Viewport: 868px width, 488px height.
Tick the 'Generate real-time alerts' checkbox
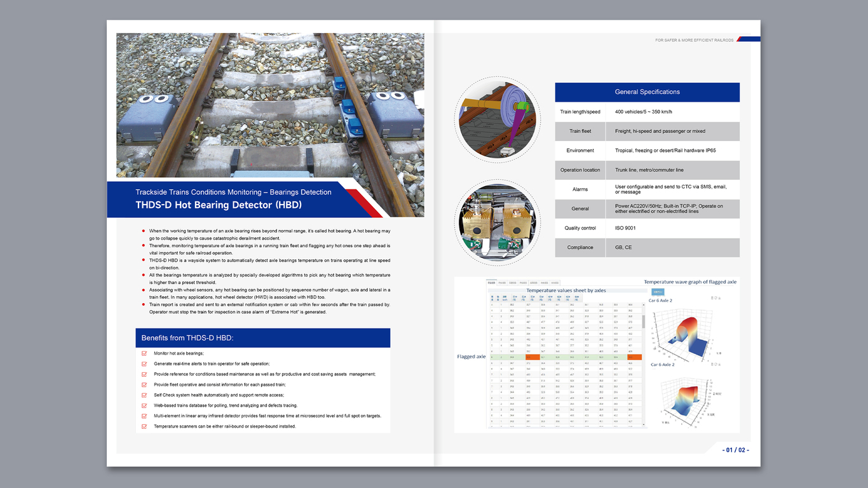coord(144,364)
